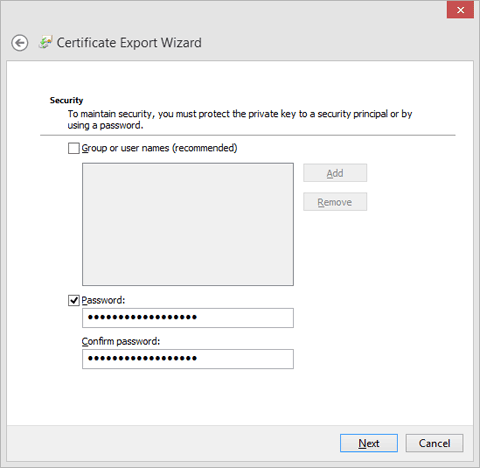480x468 pixels.
Task: Focus the Password input field
Action: click(188, 318)
